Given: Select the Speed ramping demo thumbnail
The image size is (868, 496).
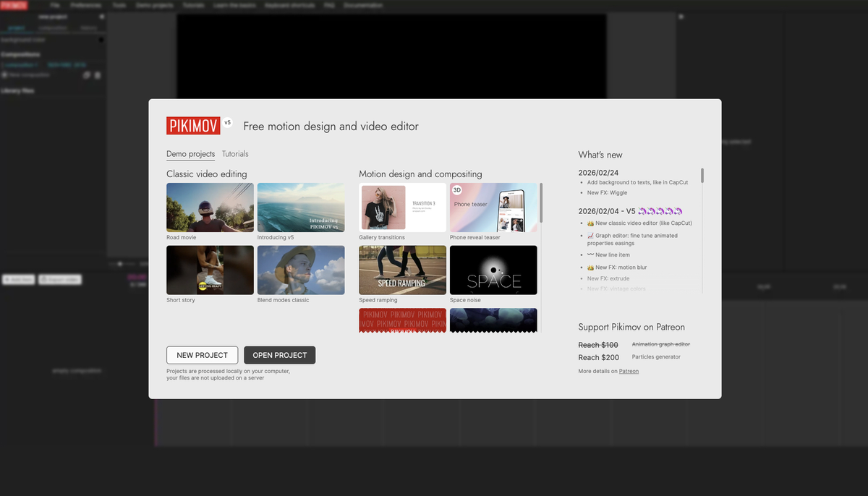Looking at the screenshot, I should click(402, 270).
